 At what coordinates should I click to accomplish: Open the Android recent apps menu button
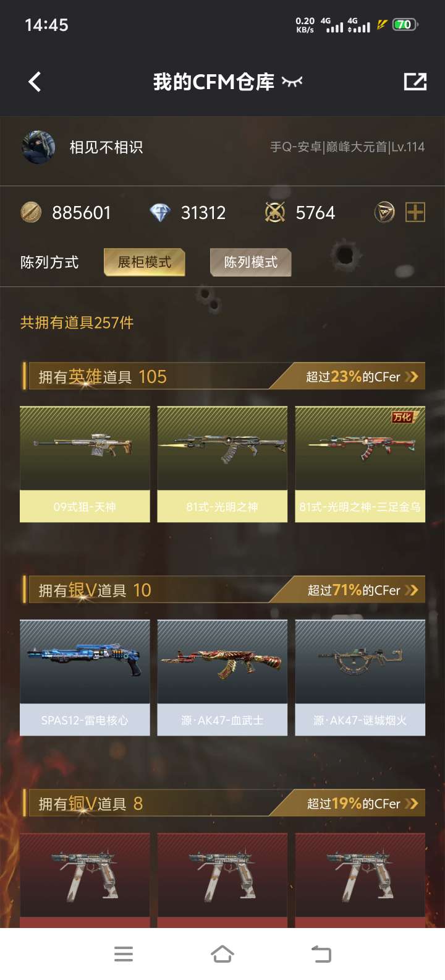pyautogui.click(x=124, y=954)
